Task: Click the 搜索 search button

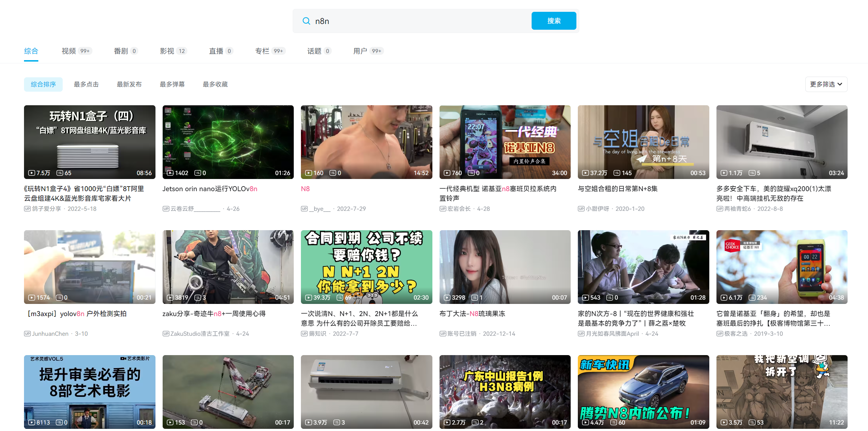Action: click(553, 21)
